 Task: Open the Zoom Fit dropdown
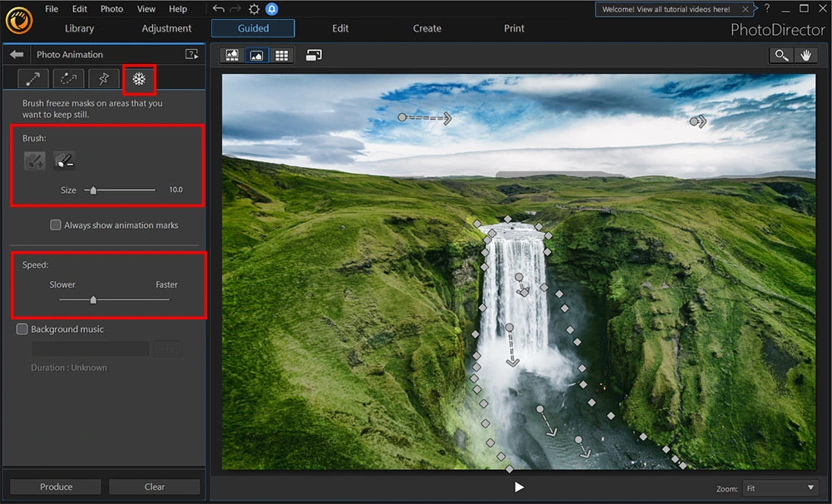click(x=780, y=488)
